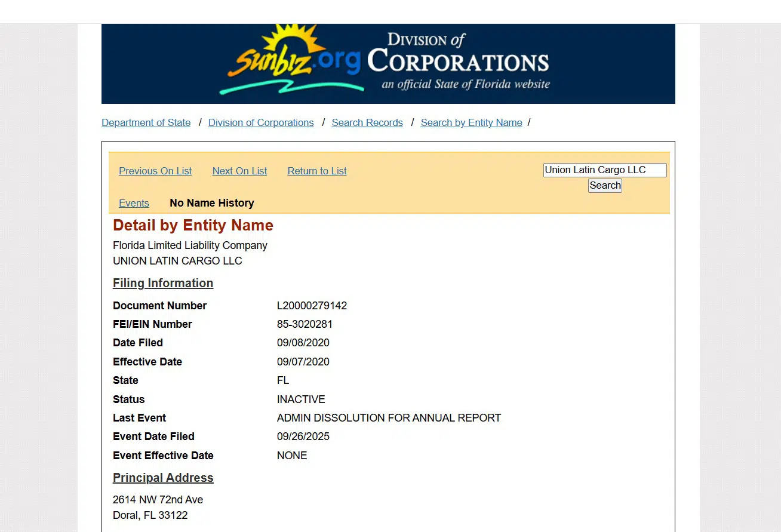Go to Next On List
This screenshot has height=532, width=781.
click(x=239, y=171)
